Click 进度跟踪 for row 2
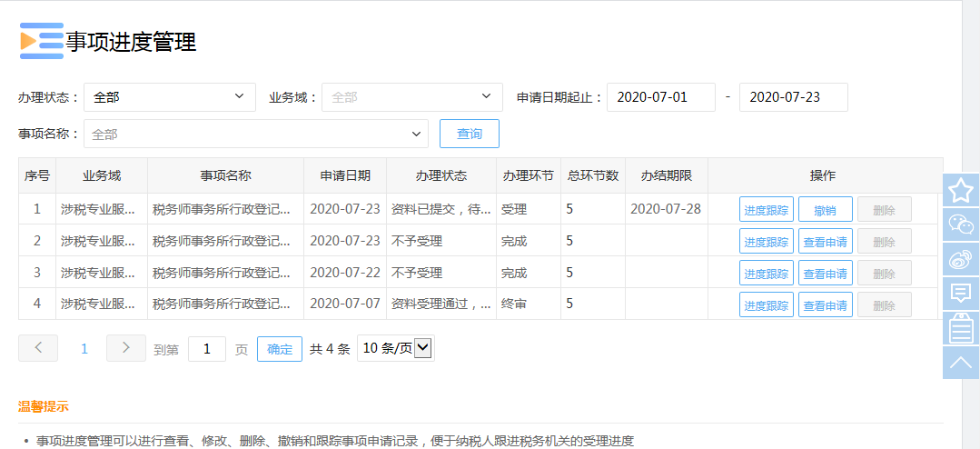Viewport: 980px width, 449px height. (x=767, y=242)
